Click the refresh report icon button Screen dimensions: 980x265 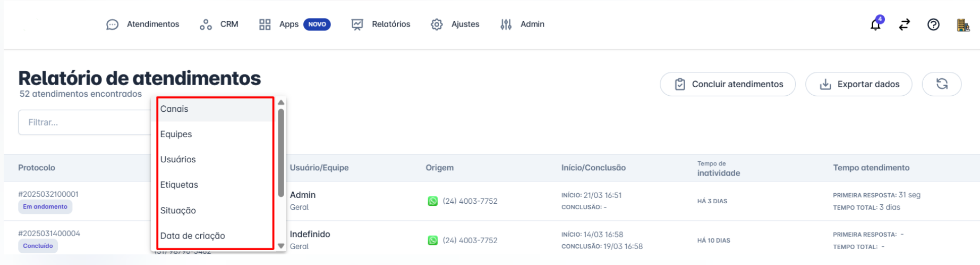942,84
